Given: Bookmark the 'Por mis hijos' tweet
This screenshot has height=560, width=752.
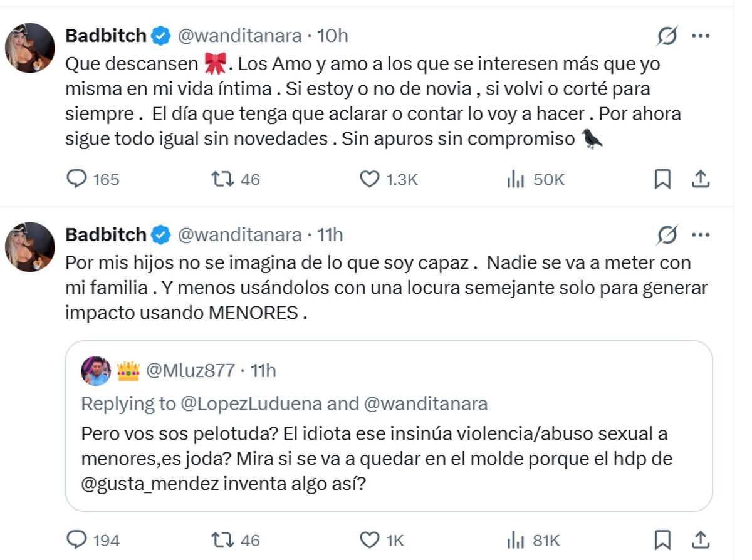Looking at the screenshot, I should tap(662, 539).
